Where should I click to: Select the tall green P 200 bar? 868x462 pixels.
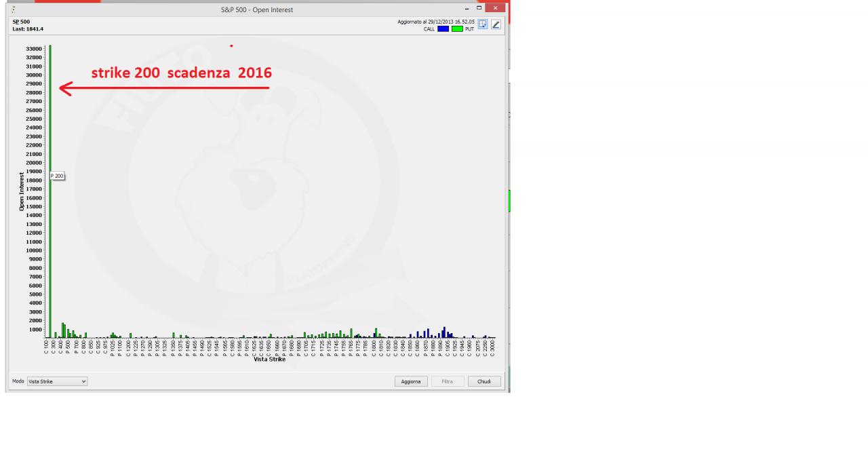pos(50,191)
